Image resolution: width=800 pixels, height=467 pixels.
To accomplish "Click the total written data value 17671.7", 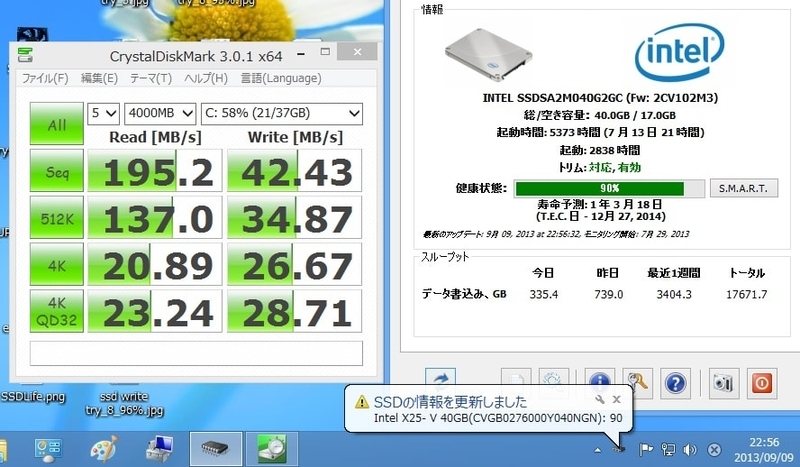I will coord(746,294).
